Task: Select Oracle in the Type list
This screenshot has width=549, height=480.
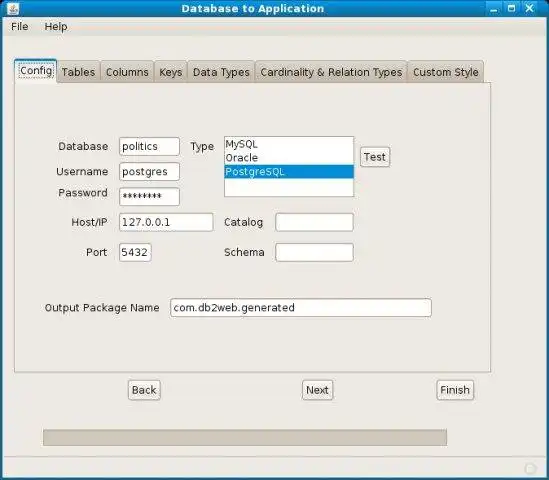Action: tap(289, 158)
